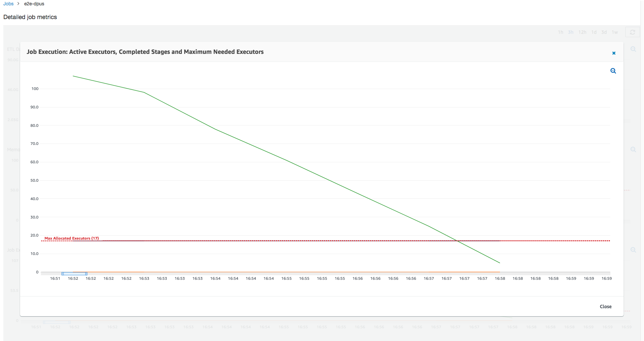Select the 1h time range option
The height and width of the screenshot is (341, 644).
point(560,32)
